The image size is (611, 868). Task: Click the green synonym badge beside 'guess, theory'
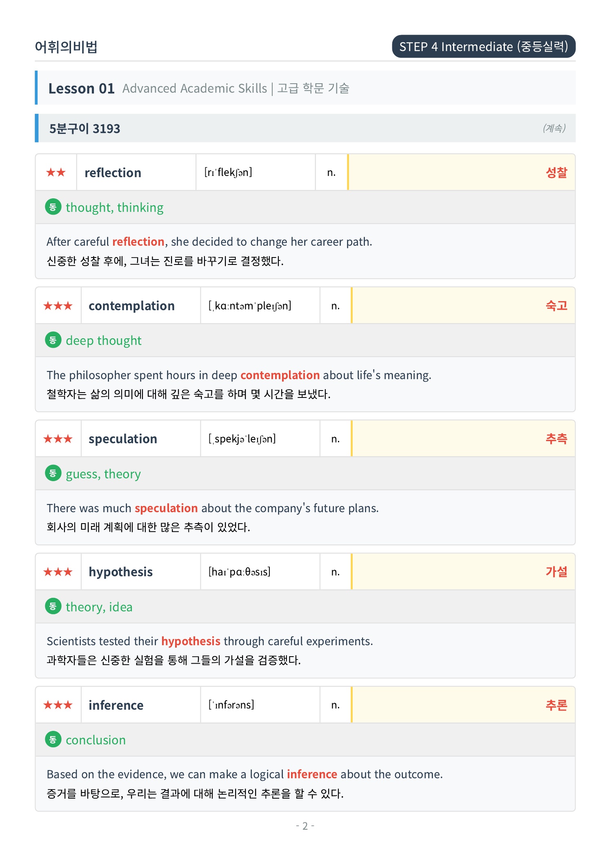coord(53,473)
